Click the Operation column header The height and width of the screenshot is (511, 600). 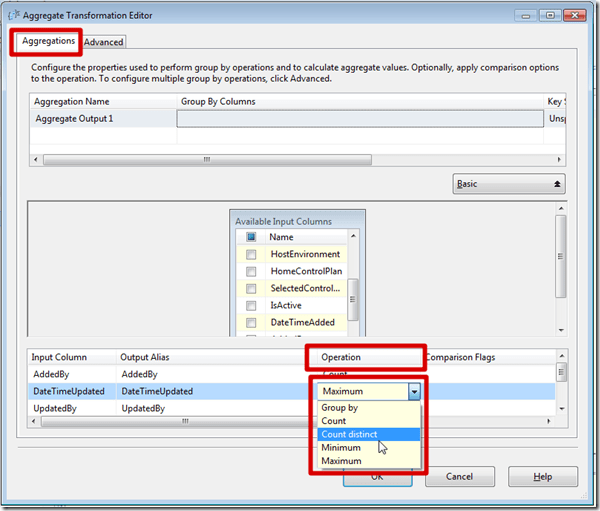click(341, 357)
